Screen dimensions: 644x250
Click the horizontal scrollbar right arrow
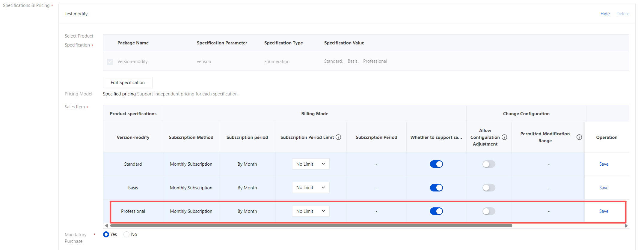point(626,226)
